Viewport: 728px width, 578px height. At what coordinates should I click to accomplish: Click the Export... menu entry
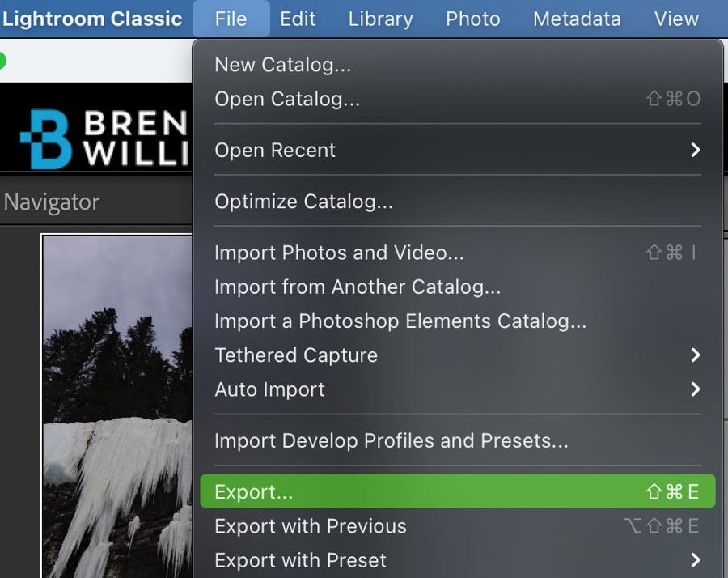457,491
